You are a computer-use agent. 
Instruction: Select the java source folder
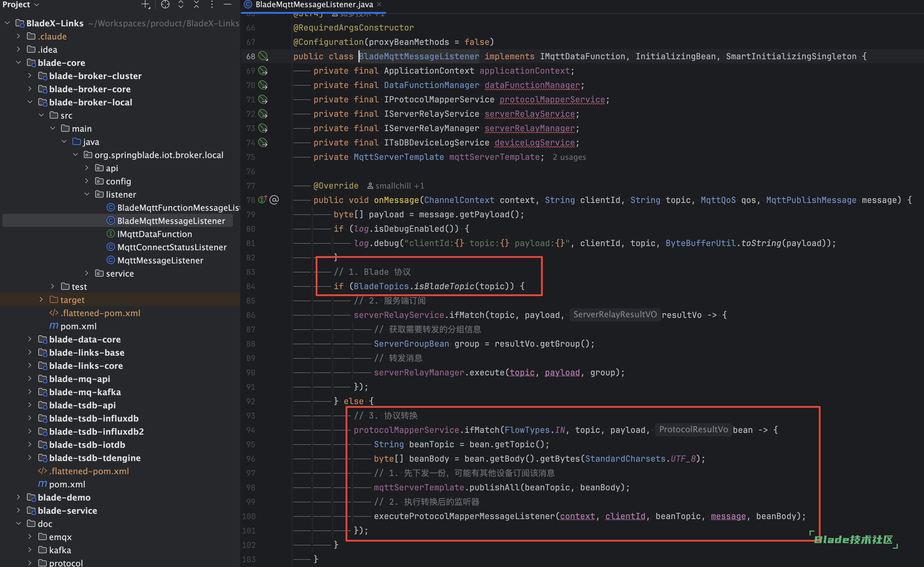coord(86,142)
